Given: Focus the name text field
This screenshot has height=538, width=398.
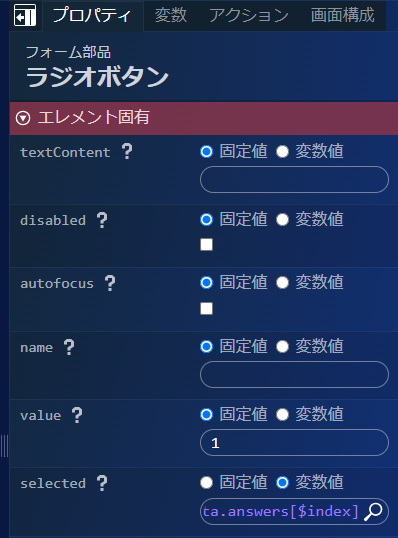Looking at the screenshot, I should (x=294, y=374).
